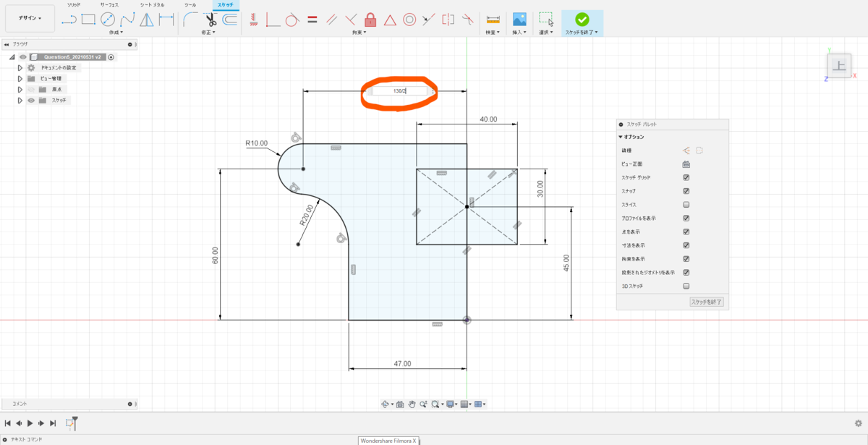Open the Modify (修正) dropdown menu
Image resolution: width=868 pixels, height=445 pixels.
(210, 33)
